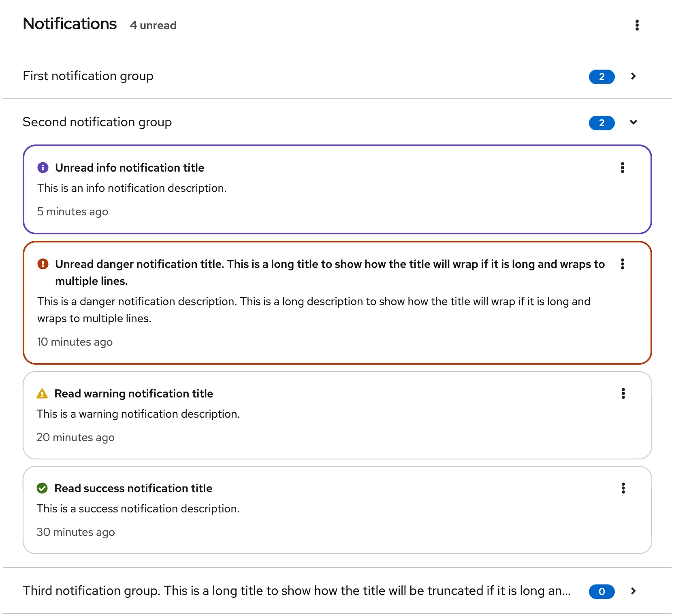Open kebab menu for unread danger notification
The height and width of the screenshot is (616, 674).
(622, 264)
